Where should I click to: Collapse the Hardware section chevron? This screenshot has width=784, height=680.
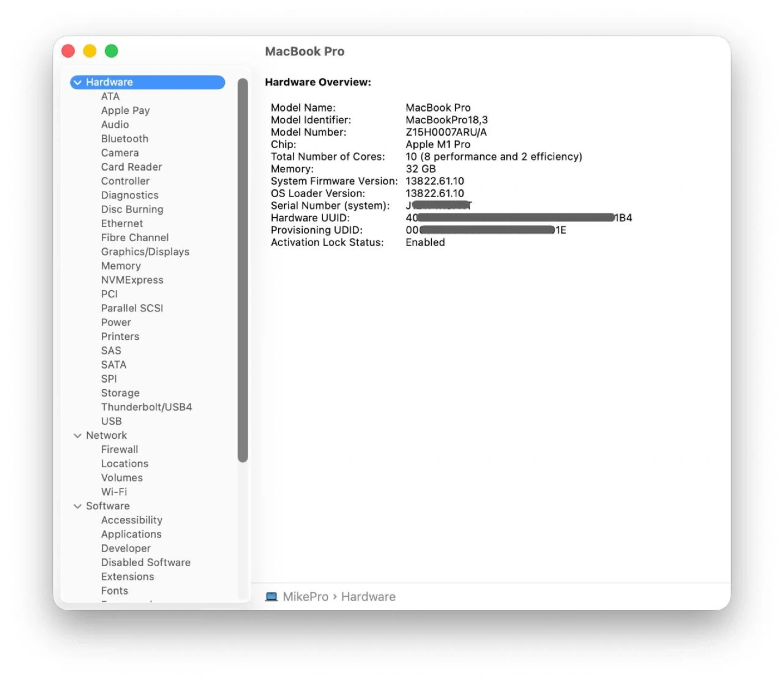coord(78,82)
